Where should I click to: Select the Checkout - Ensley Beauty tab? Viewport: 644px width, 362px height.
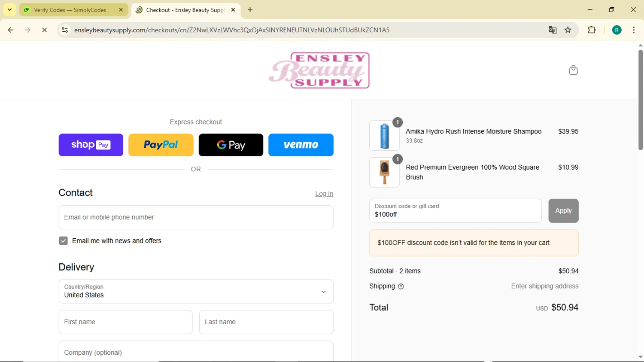[x=185, y=10]
